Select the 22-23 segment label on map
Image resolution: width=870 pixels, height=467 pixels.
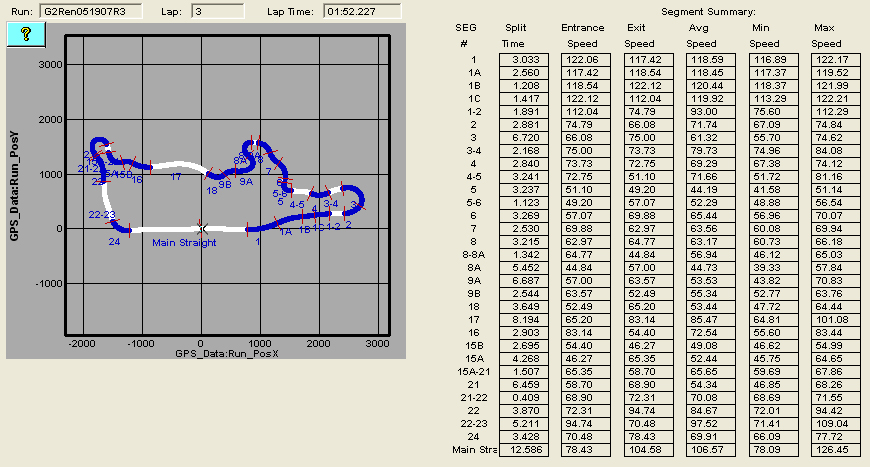point(104,215)
